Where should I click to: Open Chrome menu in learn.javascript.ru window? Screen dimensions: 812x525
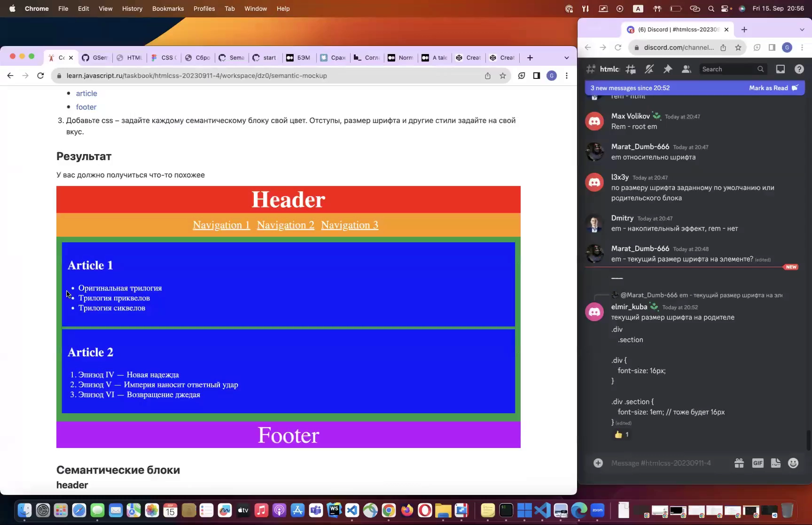(567, 76)
